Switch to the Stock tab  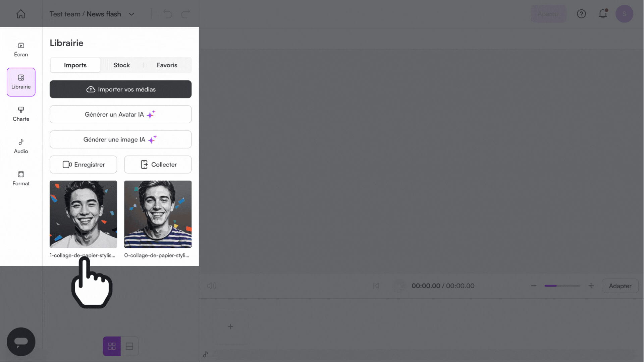121,65
